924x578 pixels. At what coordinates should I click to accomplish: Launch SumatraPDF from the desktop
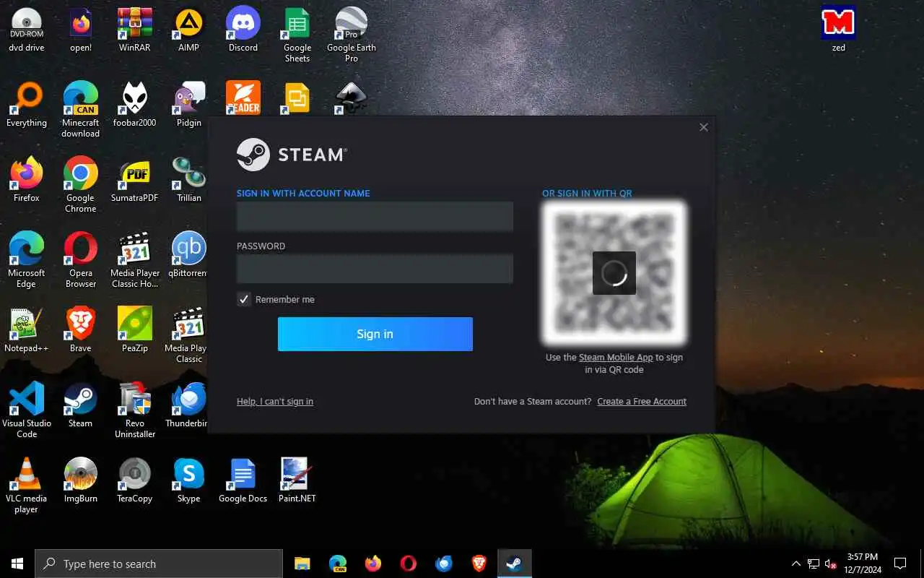(135, 181)
